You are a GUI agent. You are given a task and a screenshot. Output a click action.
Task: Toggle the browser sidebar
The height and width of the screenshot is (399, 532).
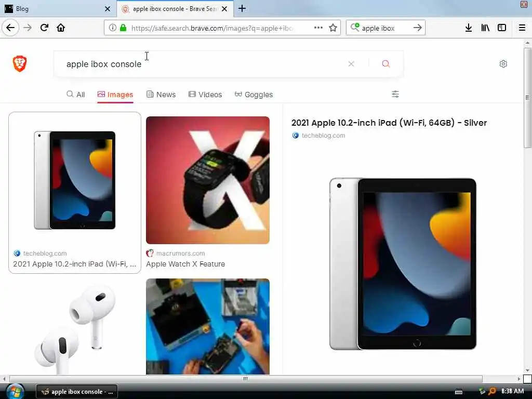click(x=502, y=28)
